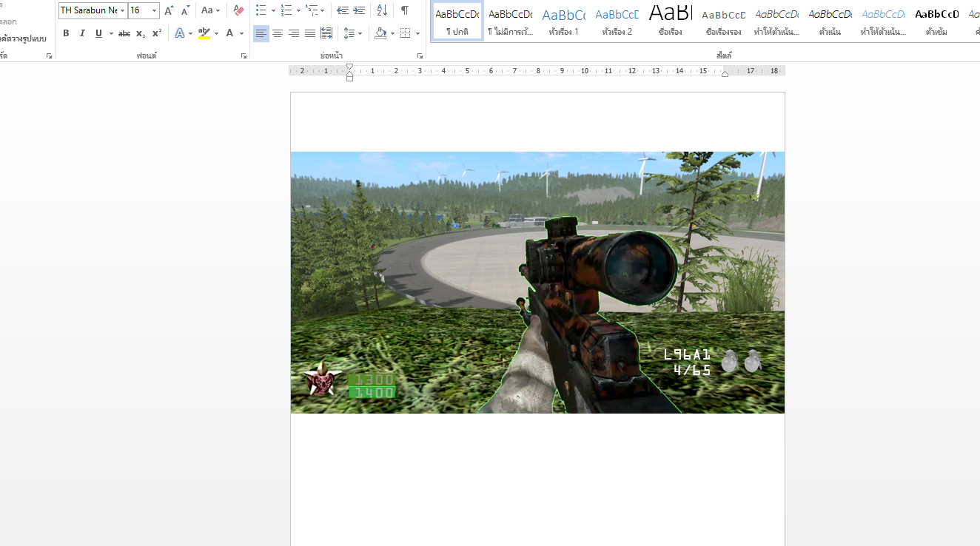Expand font color options arrow
This screenshot has width=980, height=546.
tap(241, 33)
